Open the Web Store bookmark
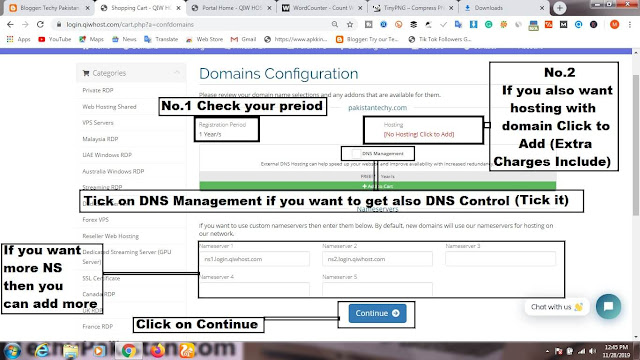Viewport: 640px width, 360px height. 204,39
